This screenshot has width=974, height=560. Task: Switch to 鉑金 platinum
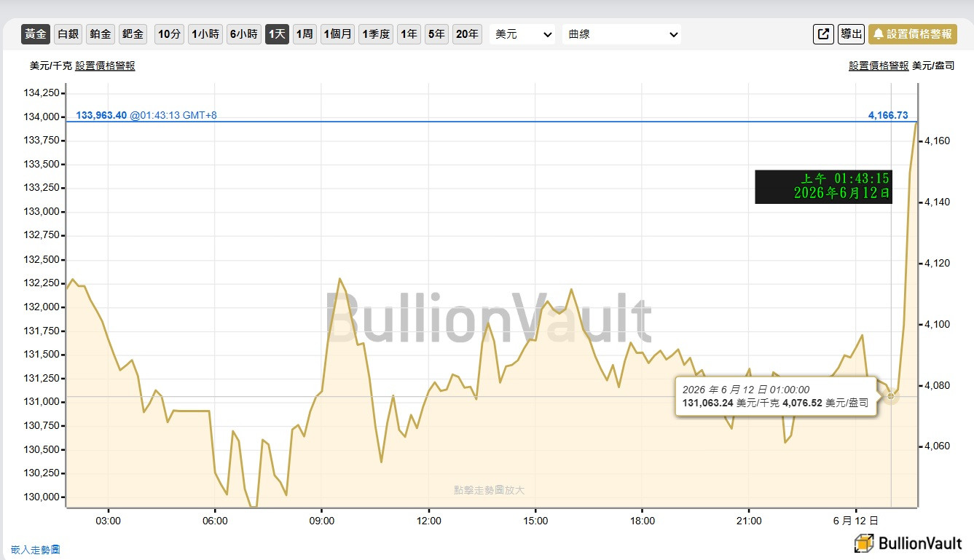tap(101, 34)
